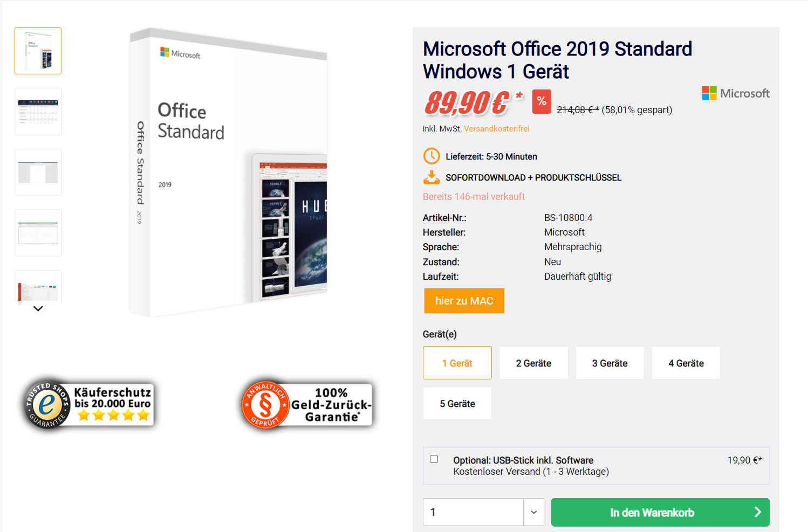Open the quantity dropdown arrow
The image size is (808, 532).
533,512
